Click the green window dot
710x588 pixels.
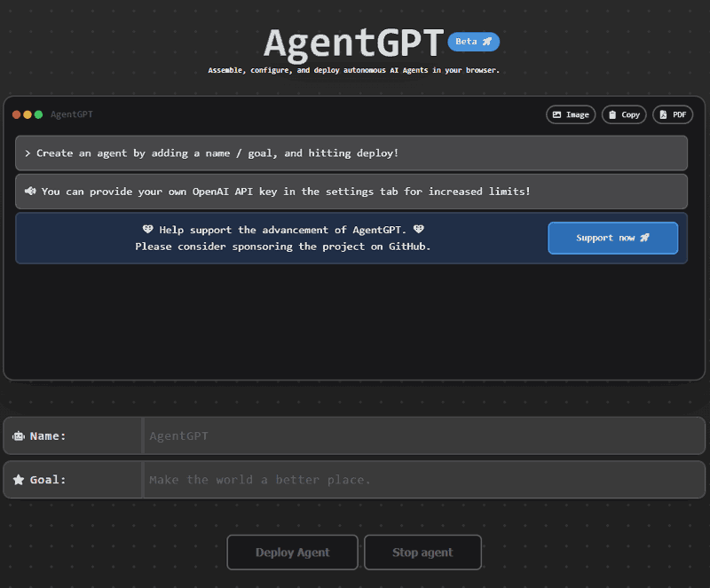38,114
